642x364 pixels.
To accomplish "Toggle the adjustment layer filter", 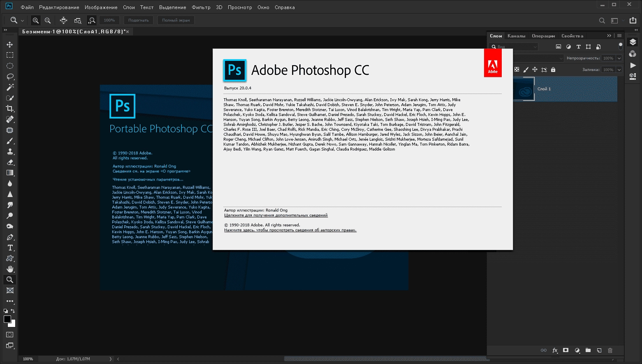I will click(x=568, y=47).
